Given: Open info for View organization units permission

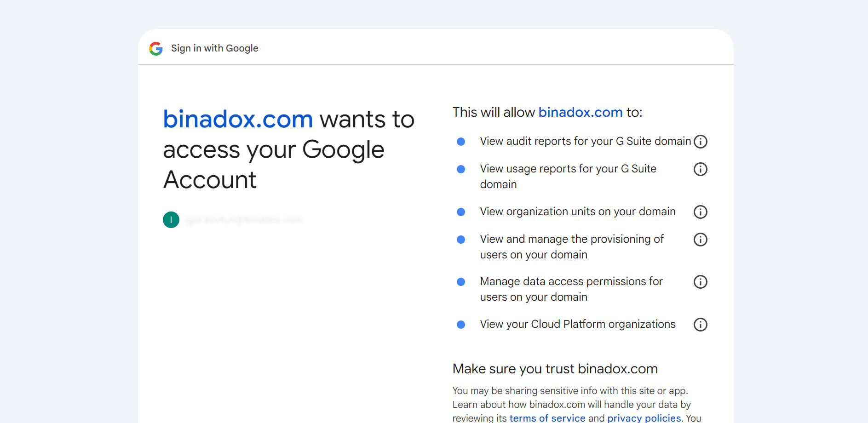Looking at the screenshot, I should (x=700, y=212).
